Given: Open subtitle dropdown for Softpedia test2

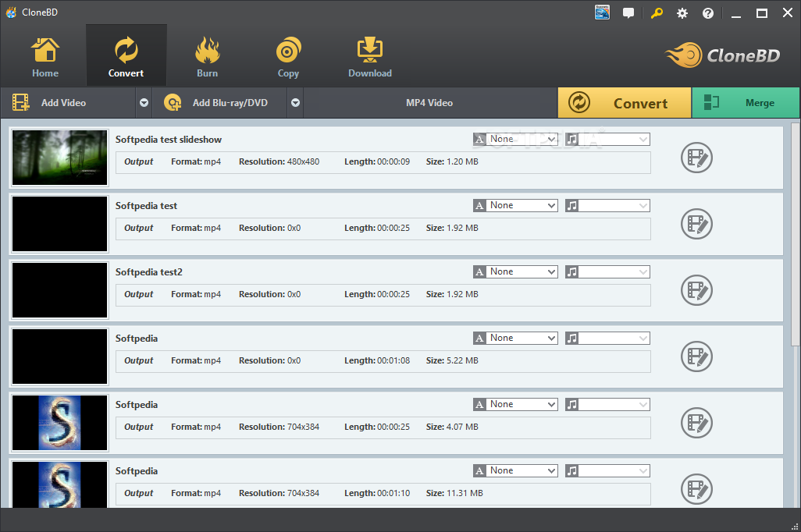Looking at the screenshot, I should coord(515,271).
